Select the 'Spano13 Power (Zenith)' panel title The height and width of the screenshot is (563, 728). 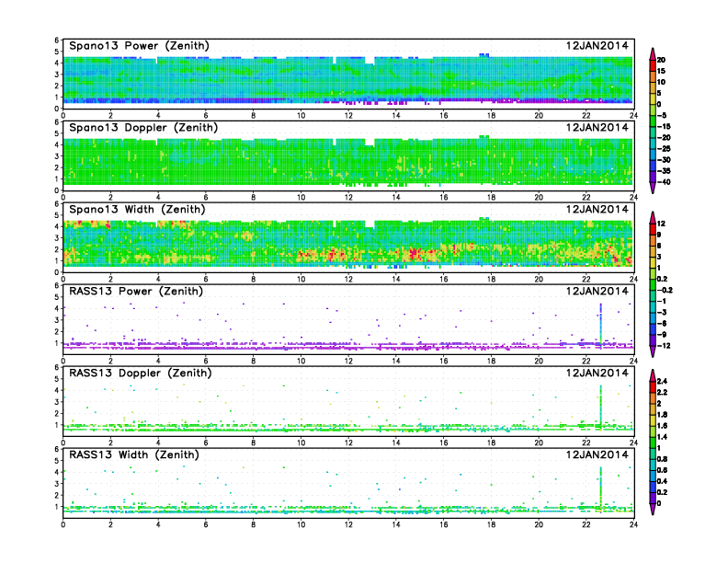pos(140,46)
